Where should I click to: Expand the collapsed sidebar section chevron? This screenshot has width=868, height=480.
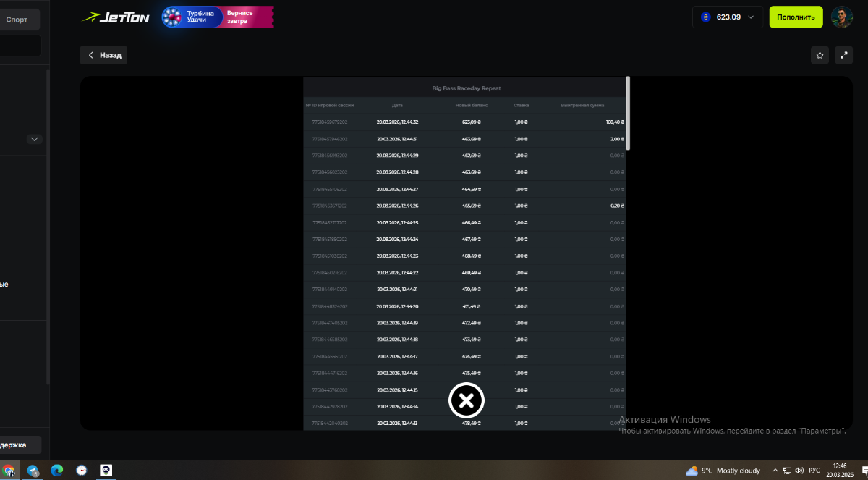point(34,139)
